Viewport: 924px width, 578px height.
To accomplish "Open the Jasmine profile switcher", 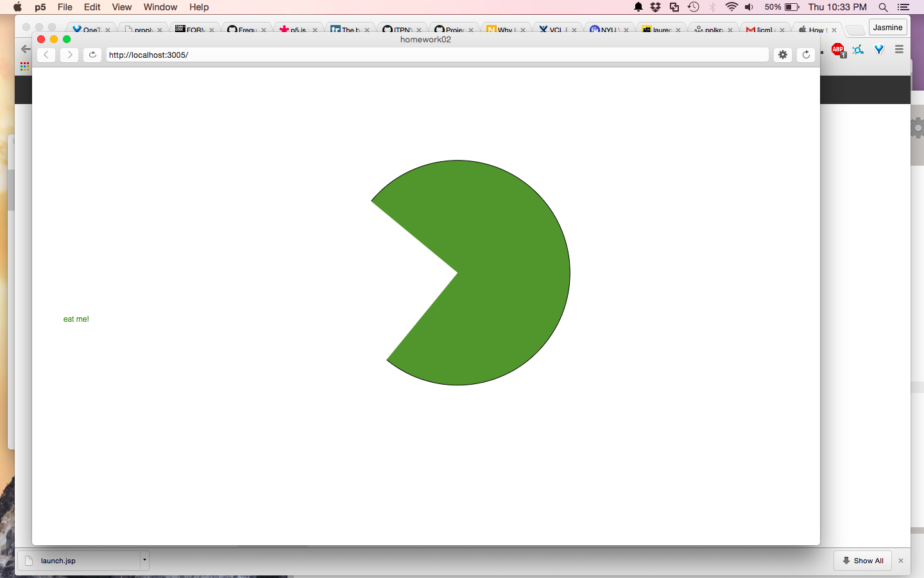I will click(x=887, y=28).
